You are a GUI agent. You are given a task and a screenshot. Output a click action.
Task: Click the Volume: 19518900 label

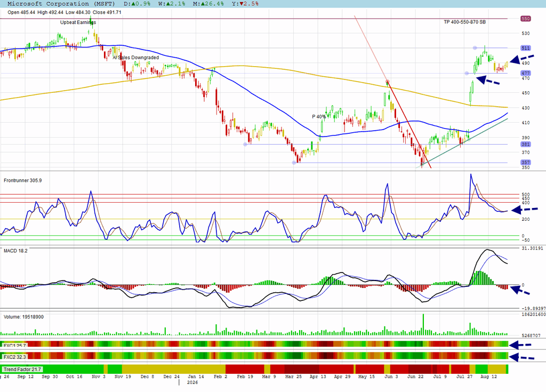[23, 317]
